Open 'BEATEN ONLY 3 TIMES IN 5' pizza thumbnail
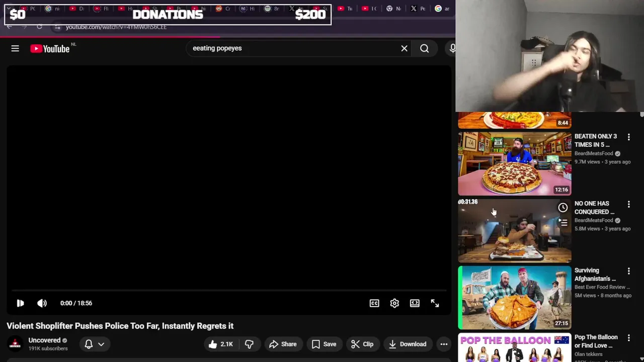 click(x=515, y=163)
